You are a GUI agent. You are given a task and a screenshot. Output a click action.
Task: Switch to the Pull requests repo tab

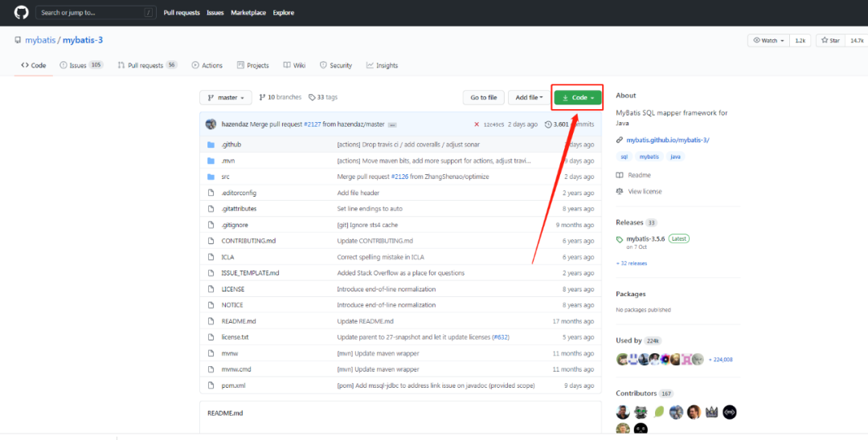click(147, 65)
